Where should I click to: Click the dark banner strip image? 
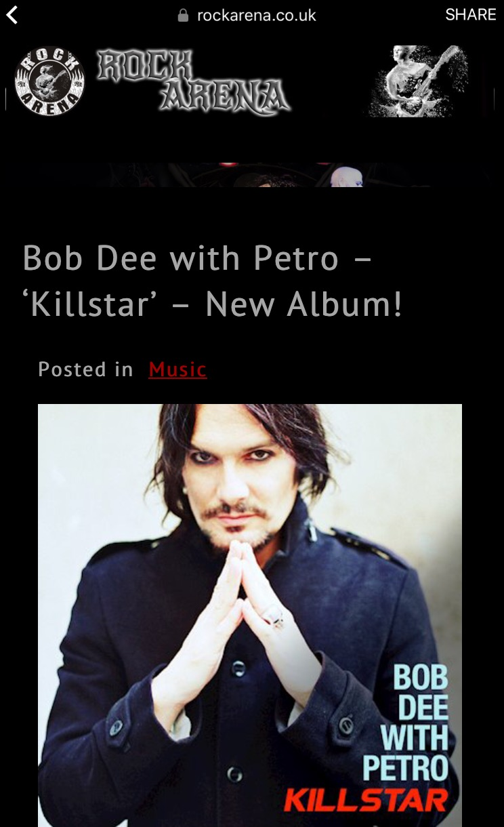[x=252, y=175]
